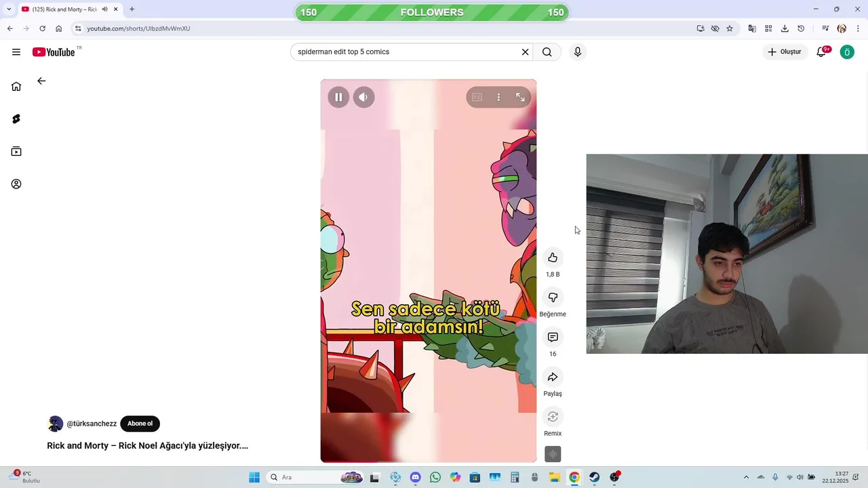Open a new browser tab
868x488 pixels.
tap(132, 9)
